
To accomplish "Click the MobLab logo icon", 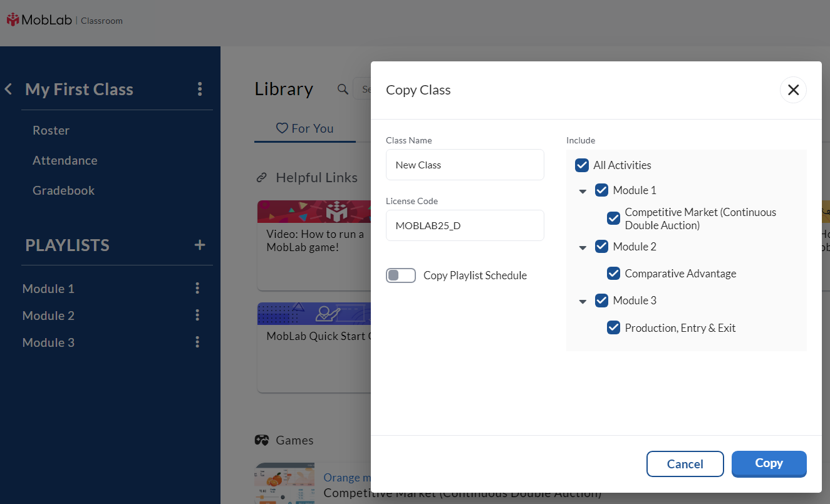I will tap(13, 20).
